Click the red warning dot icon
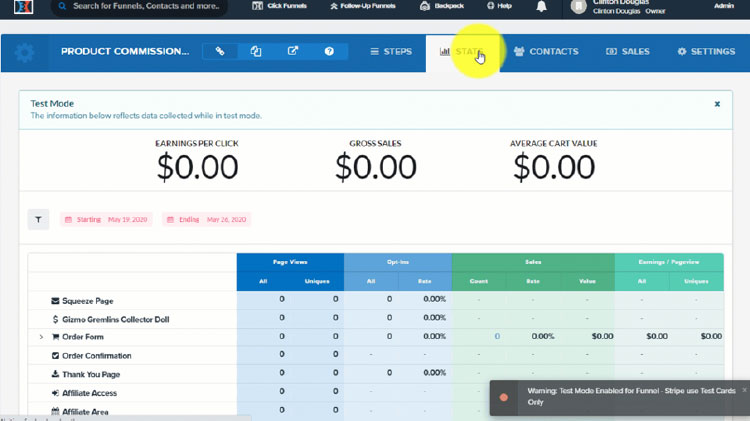Image resolution: width=750 pixels, height=421 pixels. click(503, 397)
